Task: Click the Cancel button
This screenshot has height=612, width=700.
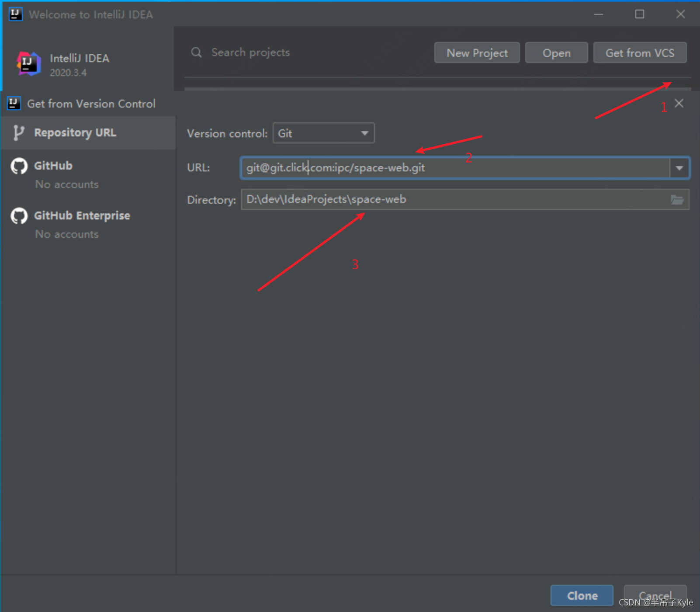Action: [x=655, y=595]
